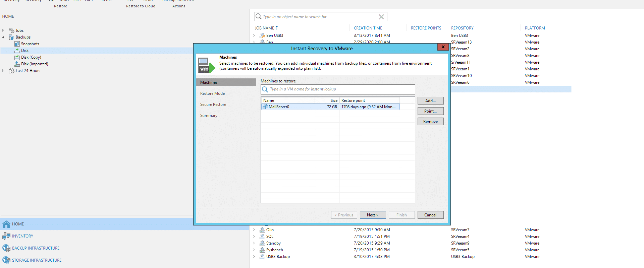Open the BACKUP INFRASTRUCTURE view

(x=36, y=248)
